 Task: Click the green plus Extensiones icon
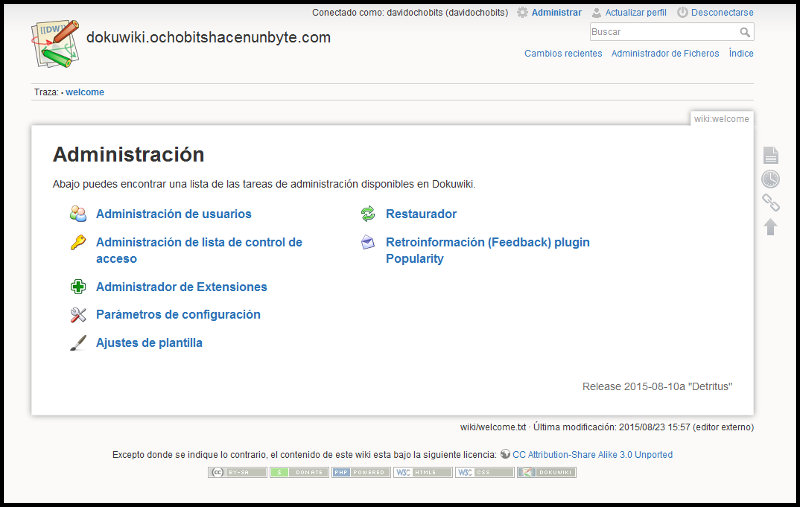click(78, 287)
